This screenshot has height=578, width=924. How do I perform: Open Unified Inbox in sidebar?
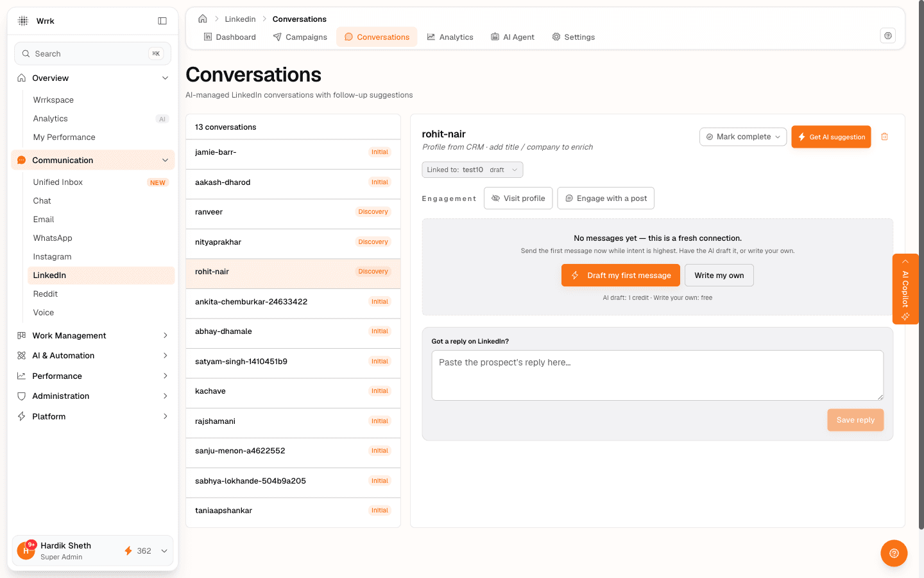pos(101,182)
